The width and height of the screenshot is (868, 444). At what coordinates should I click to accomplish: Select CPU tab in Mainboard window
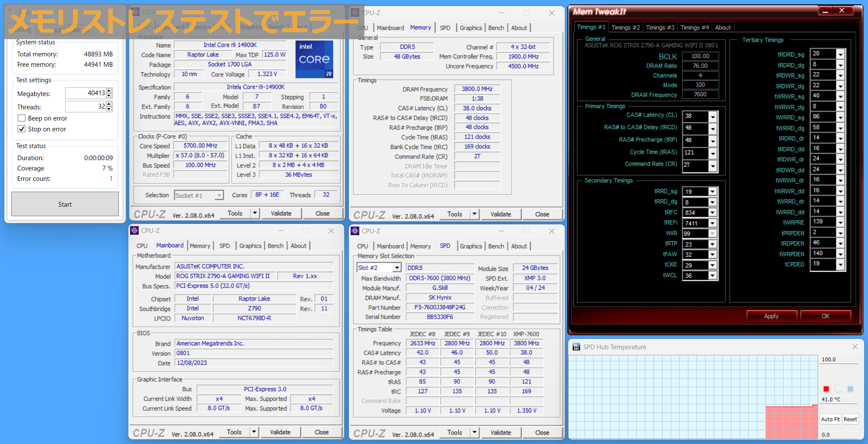pos(142,246)
